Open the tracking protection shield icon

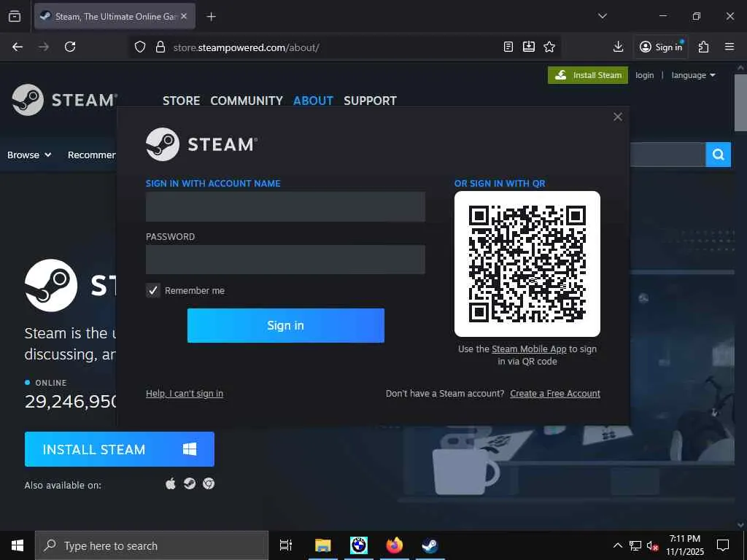tap(139, 47)
